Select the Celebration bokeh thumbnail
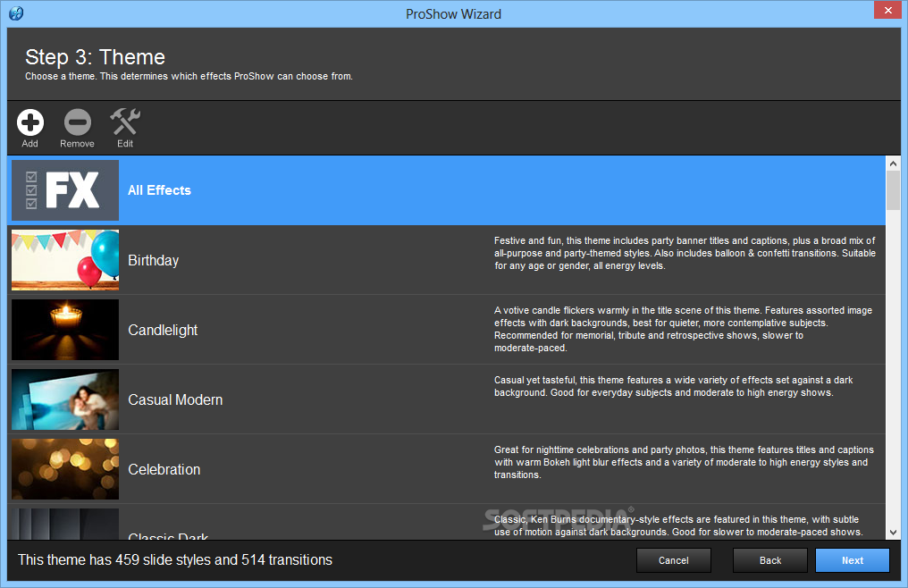This screenshot has width=908, height=588. click(x=65, y=468)
